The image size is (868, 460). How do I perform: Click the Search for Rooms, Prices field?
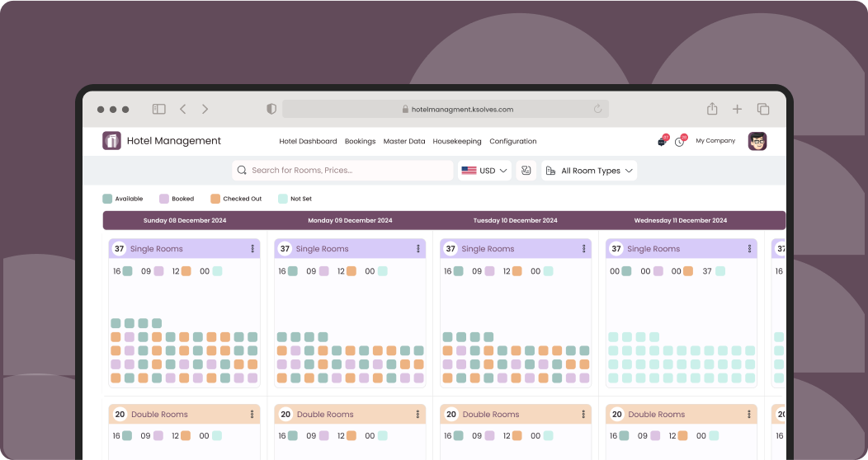(x=344, y=171)
